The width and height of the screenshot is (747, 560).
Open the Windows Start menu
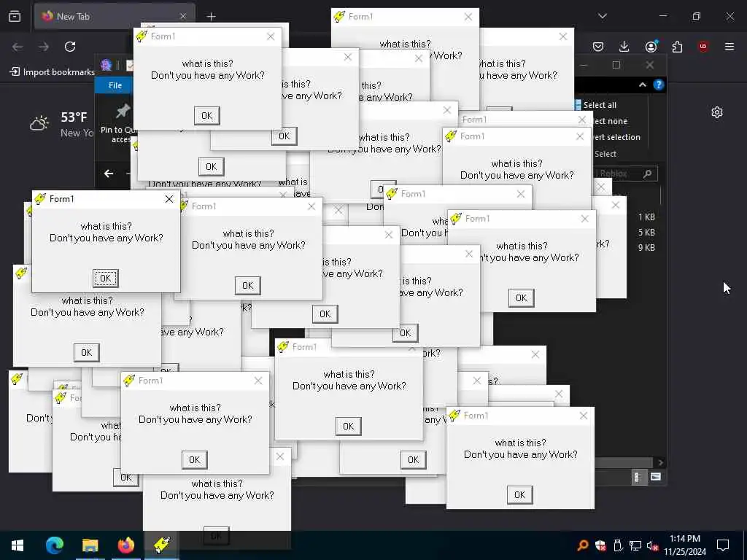[x=18, y=545]
